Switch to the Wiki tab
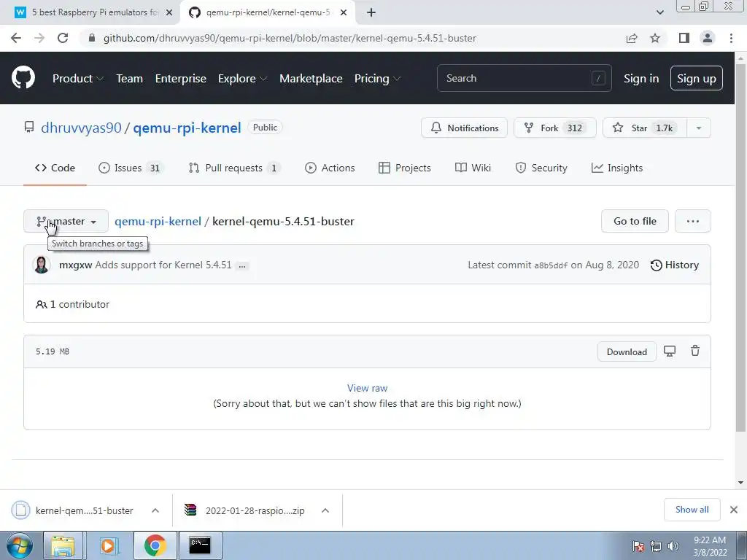Viewport: 747px width, 560px height. tap(473, 168)
